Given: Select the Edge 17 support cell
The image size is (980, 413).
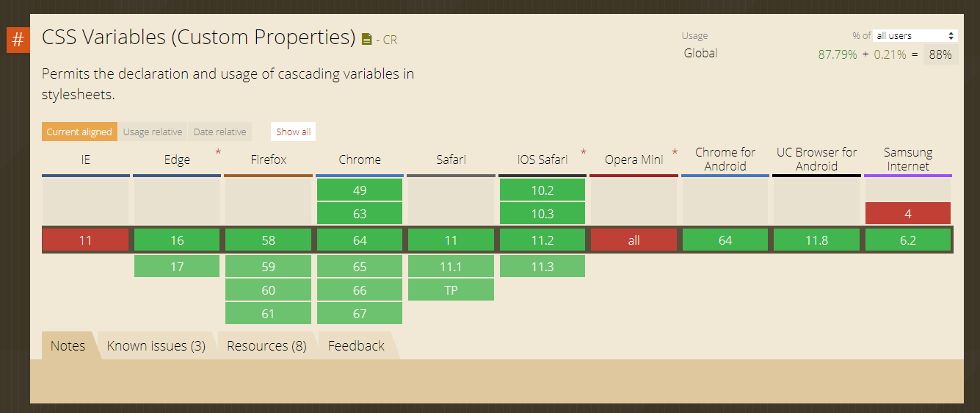Looking at the screenshot, I should [x=177, y=266].
